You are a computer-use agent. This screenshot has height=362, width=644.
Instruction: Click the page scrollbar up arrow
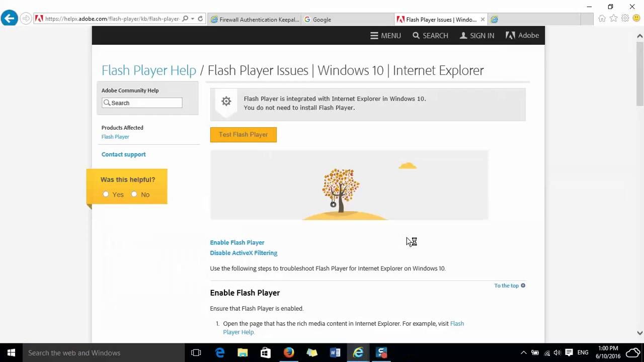(640, 36)
